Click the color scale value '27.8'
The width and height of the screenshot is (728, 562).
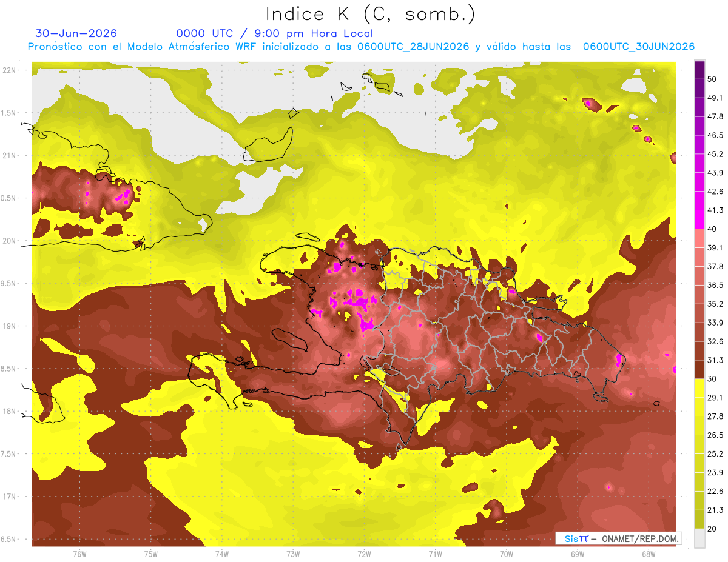(715, 416)
